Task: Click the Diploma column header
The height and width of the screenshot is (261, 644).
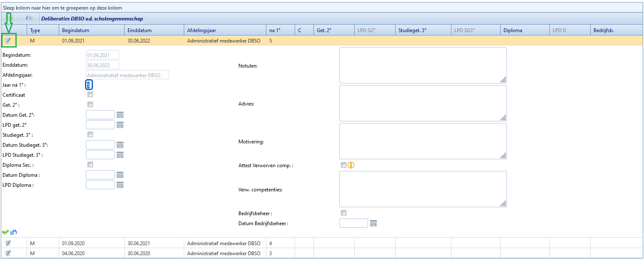Action: coord(524,30)
